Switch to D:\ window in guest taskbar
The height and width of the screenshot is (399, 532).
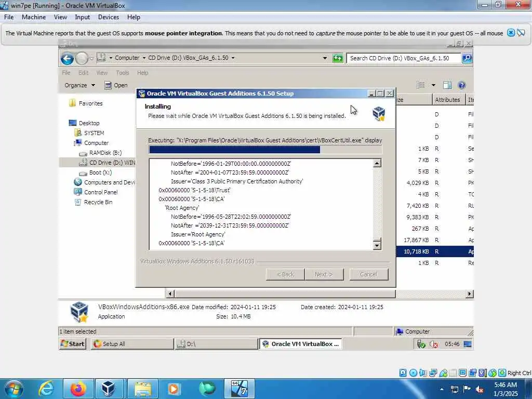click(x=217, y=344)
